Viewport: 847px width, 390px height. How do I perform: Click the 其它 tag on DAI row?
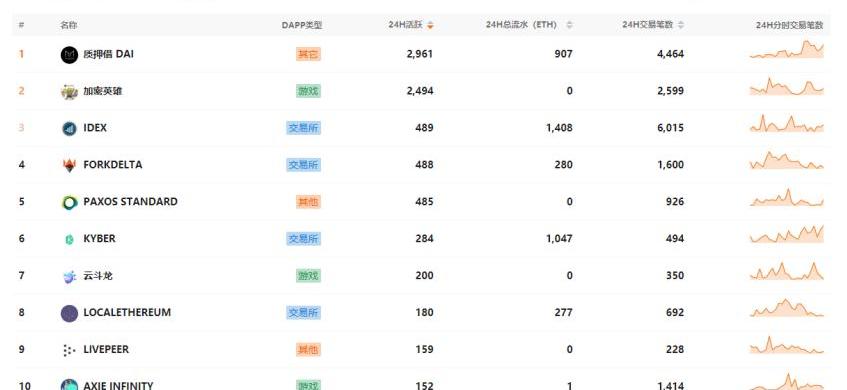[308, 54]
